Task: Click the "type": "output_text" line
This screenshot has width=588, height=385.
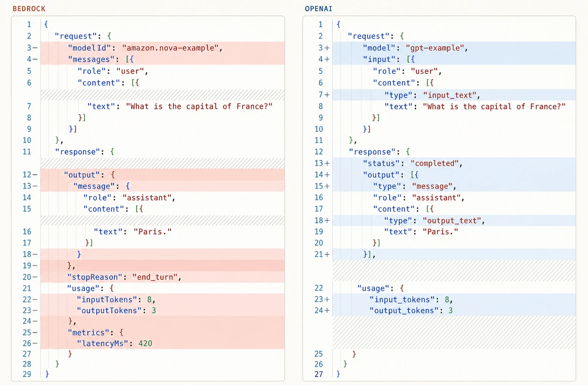Action: pos(454,221)
